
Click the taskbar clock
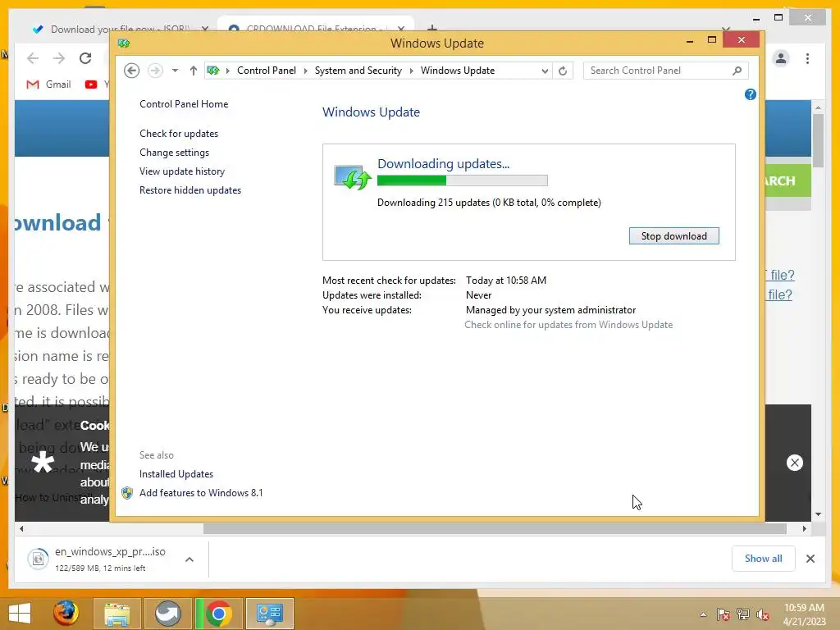[804, 614]
